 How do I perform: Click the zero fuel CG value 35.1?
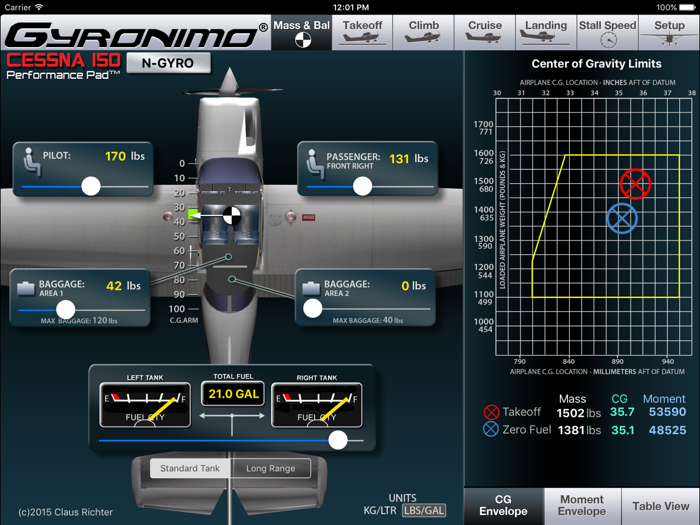[622, 430]
